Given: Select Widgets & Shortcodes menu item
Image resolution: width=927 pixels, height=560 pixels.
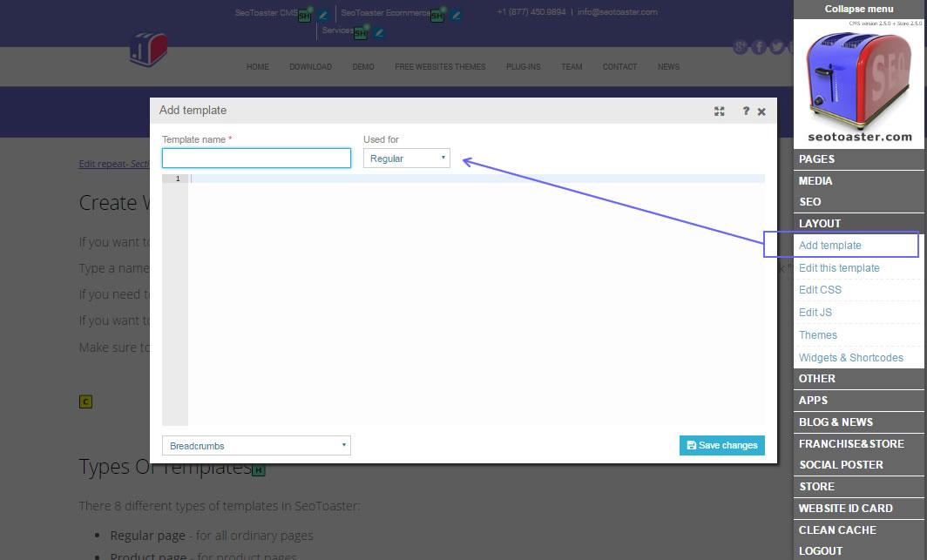Looking at the screenshot, I should click(850, 358).
